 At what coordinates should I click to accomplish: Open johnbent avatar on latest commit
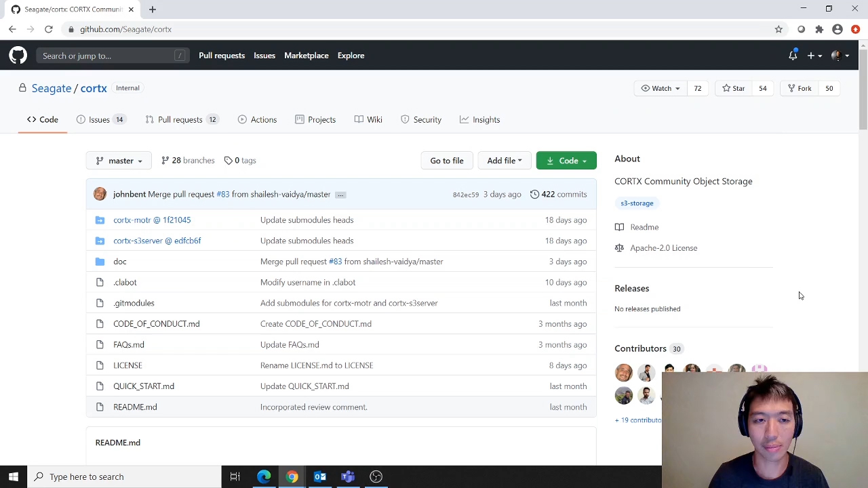pos(100,195)
